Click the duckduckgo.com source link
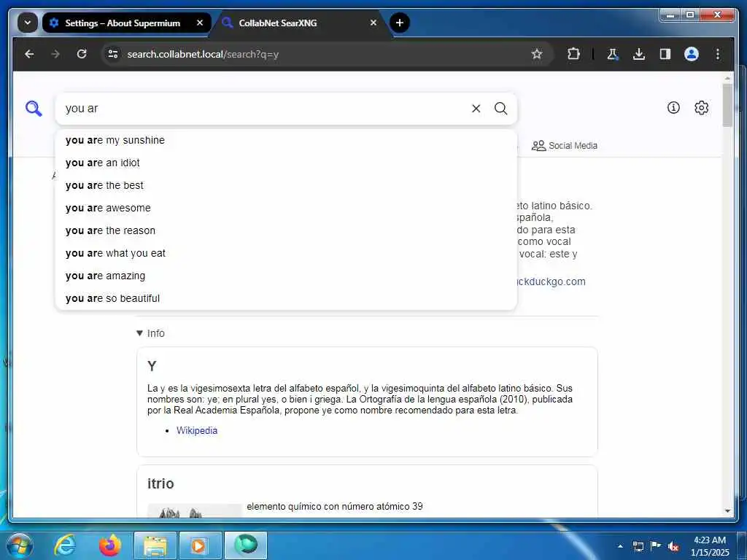This screenshot has height=560, width=747. 551,281
